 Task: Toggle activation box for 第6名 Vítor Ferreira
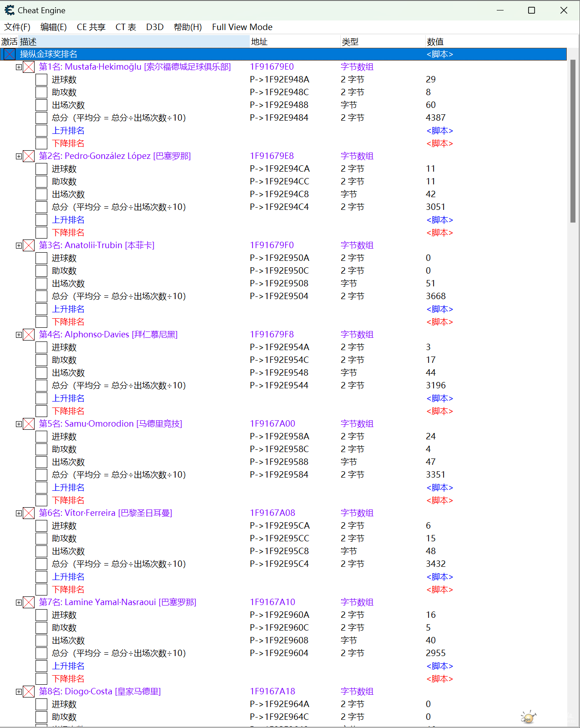point(29,513)
